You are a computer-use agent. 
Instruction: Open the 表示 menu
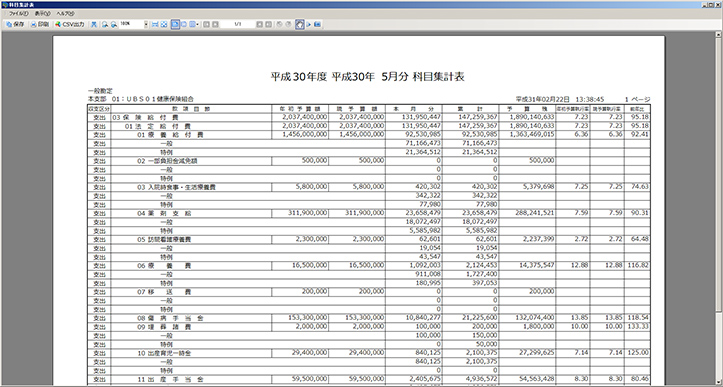(42, 14)
